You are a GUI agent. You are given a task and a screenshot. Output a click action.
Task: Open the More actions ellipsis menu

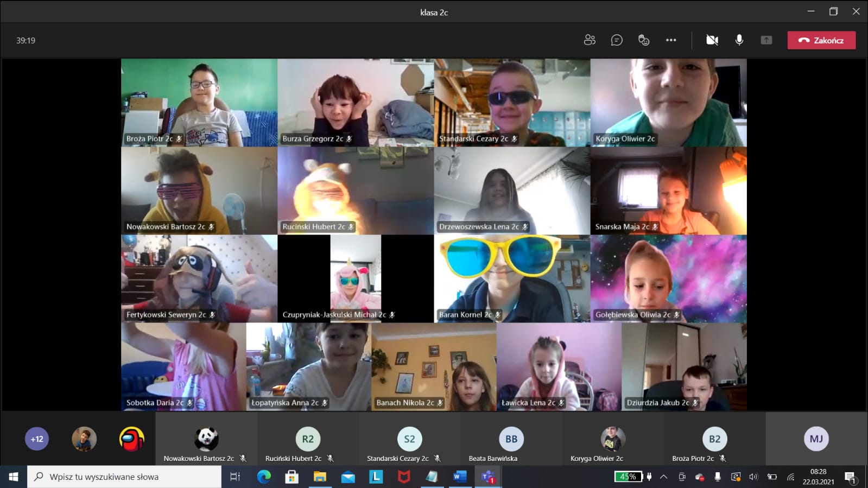click(671, 40)
